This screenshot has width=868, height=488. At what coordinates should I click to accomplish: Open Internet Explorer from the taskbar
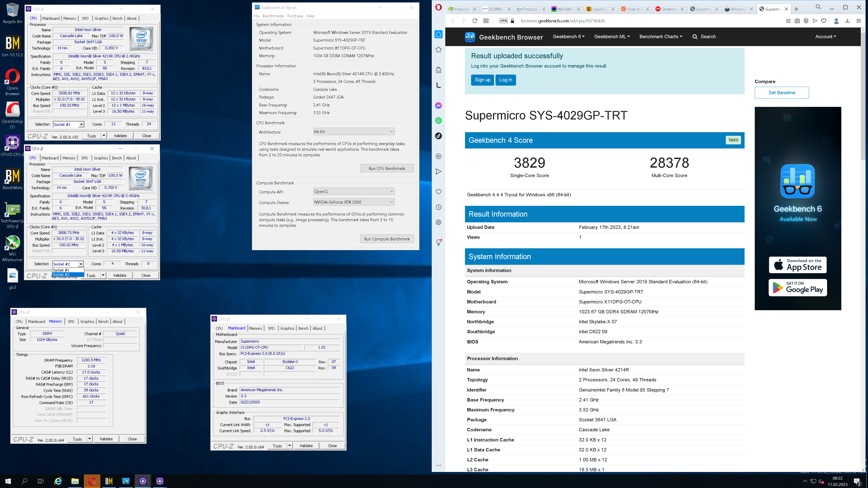[58, 481]
